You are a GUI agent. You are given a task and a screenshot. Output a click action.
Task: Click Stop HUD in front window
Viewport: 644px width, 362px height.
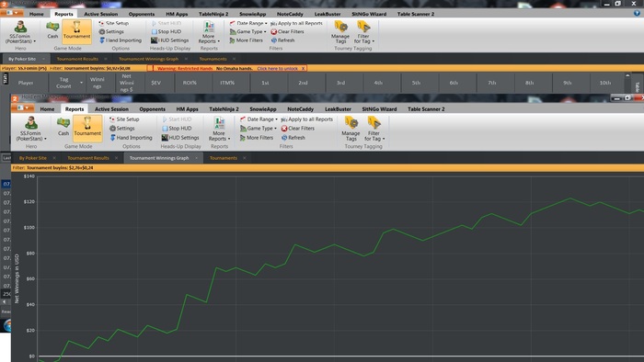177,129
